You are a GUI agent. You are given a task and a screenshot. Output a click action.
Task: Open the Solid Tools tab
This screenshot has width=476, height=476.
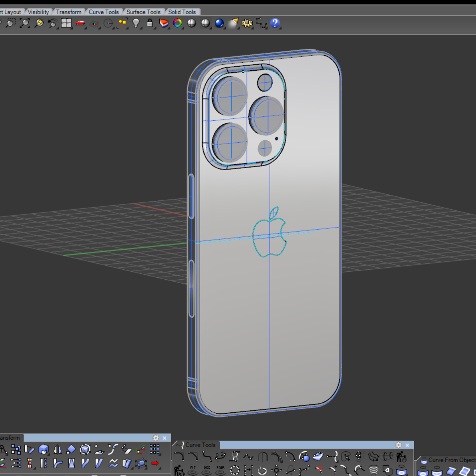182,12
